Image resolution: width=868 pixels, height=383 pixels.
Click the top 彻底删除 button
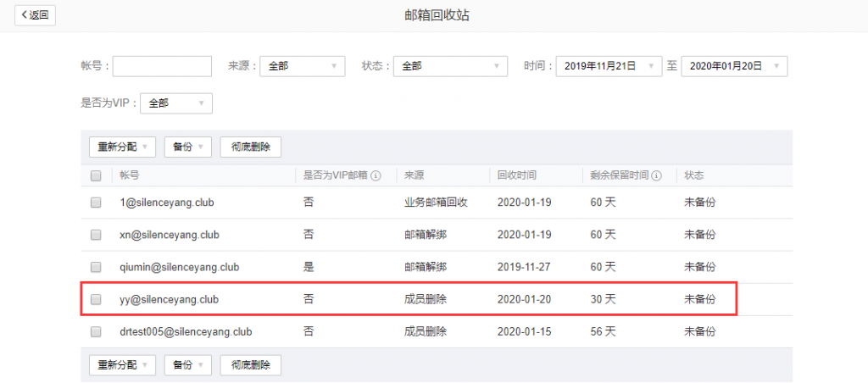coord(250,147)
